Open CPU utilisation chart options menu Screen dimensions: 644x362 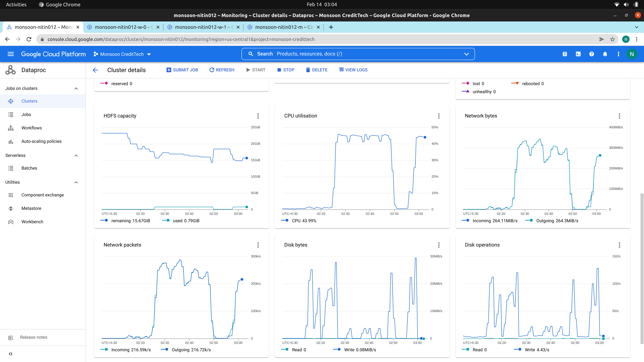(x=439, y=116)
